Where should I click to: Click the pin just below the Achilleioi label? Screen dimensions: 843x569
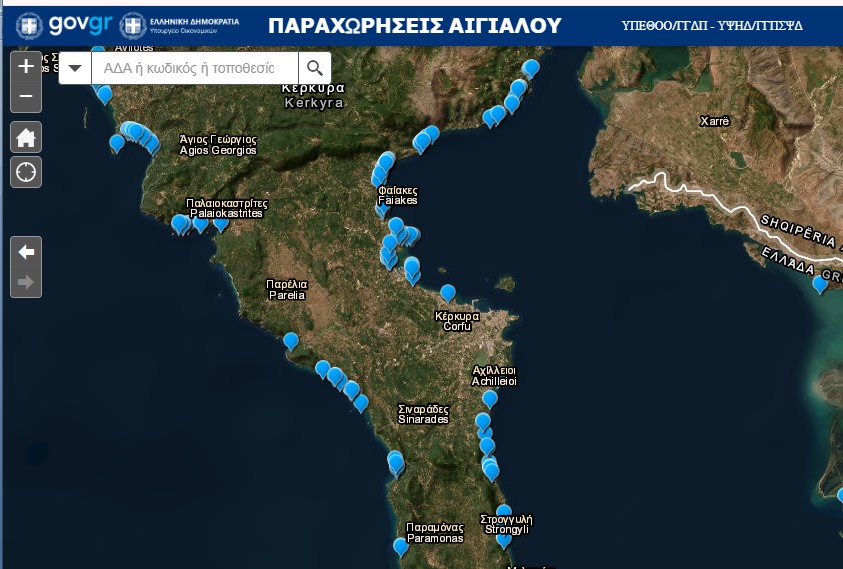tap(490, 398)
